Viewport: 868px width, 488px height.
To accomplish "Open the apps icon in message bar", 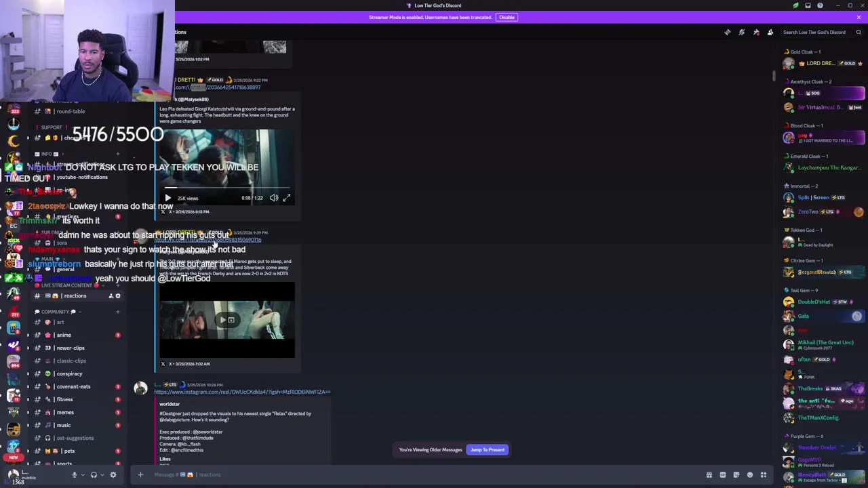I will pyautogui.click(x=764, y=474).
